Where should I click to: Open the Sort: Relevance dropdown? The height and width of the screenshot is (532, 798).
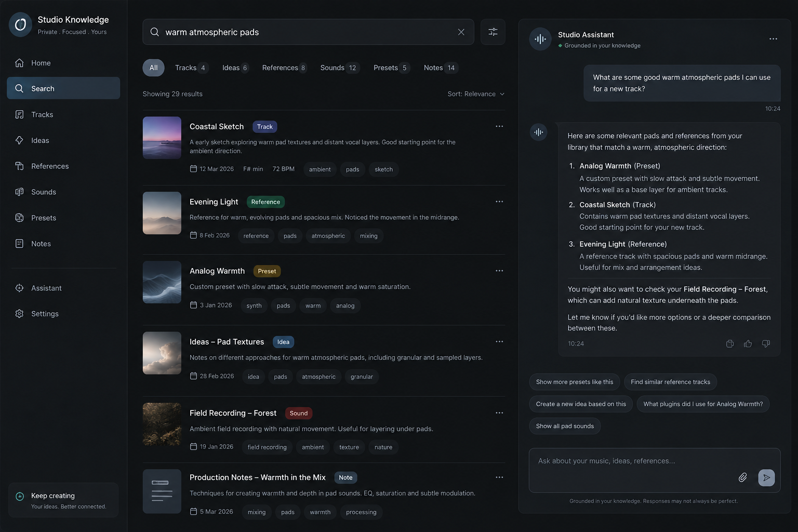tap(476, 94)
